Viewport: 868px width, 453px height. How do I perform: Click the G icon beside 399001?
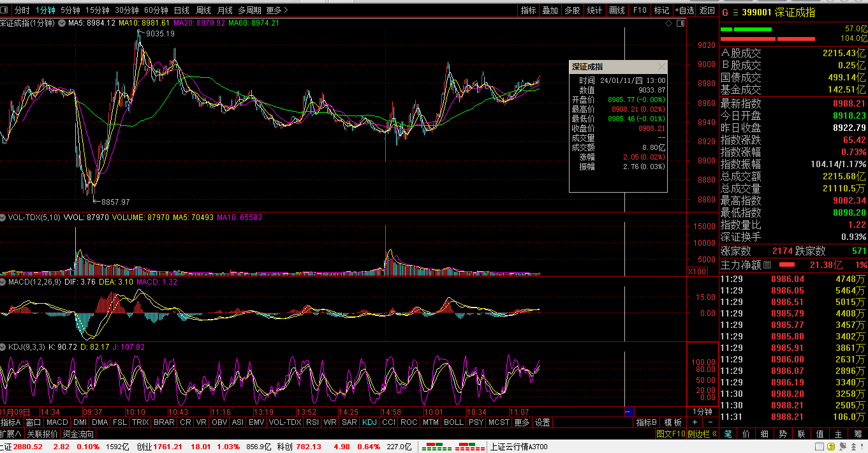pos(725,12)
